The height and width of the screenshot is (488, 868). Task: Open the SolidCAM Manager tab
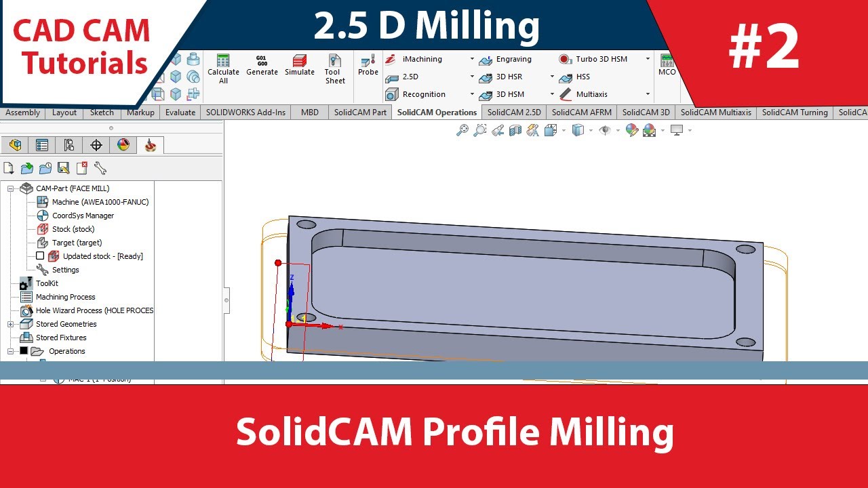(x=151, y=145)
